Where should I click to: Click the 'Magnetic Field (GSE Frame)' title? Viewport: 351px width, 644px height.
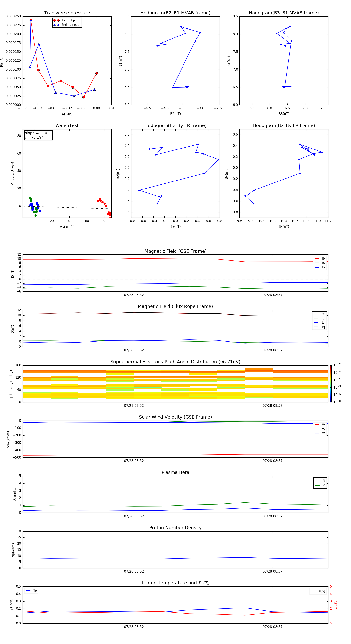[175, 251]
